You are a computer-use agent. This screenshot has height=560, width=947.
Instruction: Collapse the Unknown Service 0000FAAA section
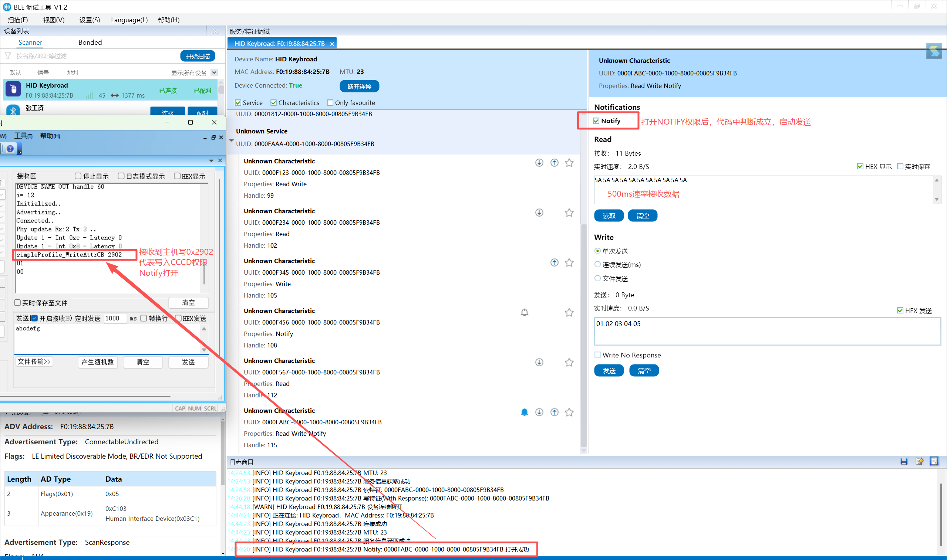[232, 140]
